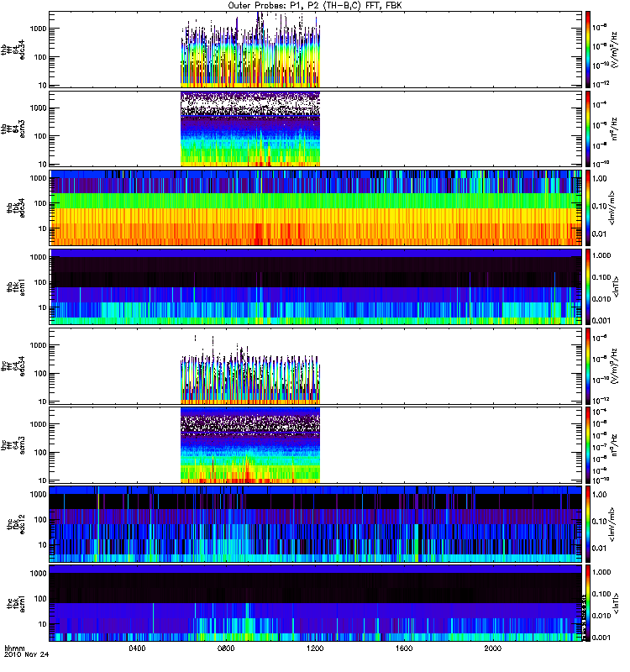Click the '<|mV/m|>' unit label of thc fbk edc12 panel
Image resolution: width=630 pixels, height=672 pixels.
[612, 524]
